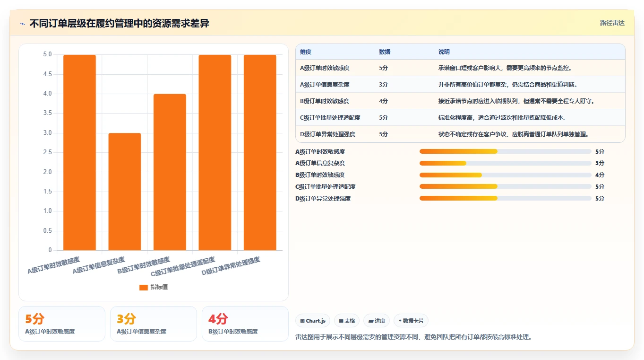Click the B级订单时效敏感度 progress bar
Image resolution: width=644 pixels, height=360 pixels.
point(506,175)
